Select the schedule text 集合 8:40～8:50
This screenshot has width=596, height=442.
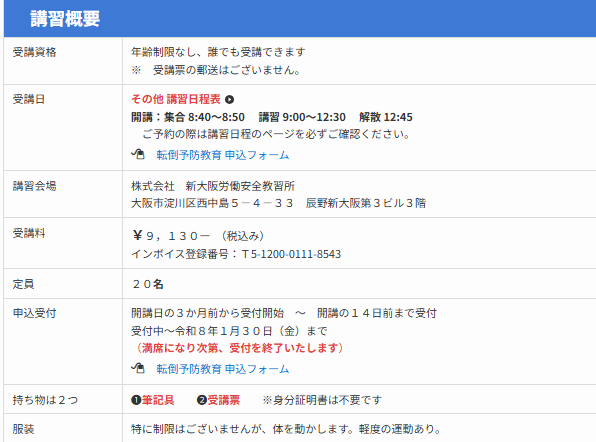[x=204, y=117]
